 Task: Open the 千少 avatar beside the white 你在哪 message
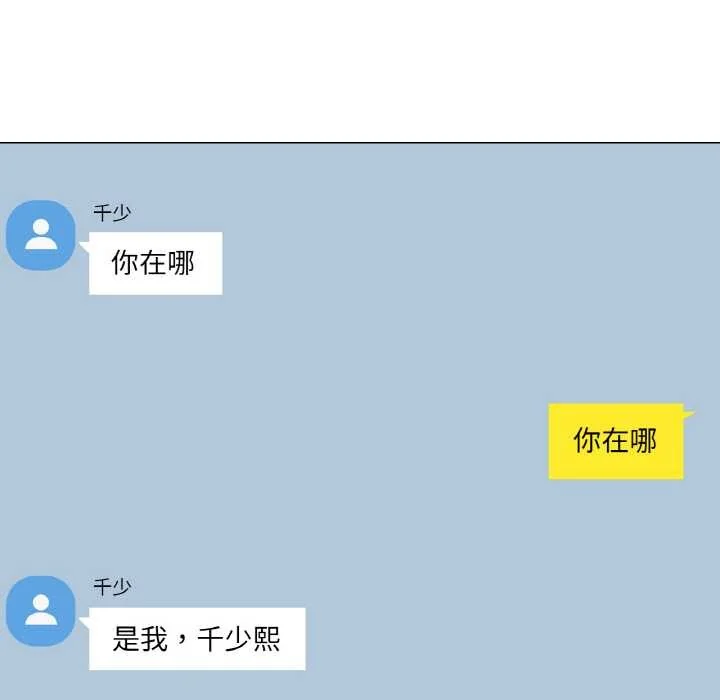[40, 235]
